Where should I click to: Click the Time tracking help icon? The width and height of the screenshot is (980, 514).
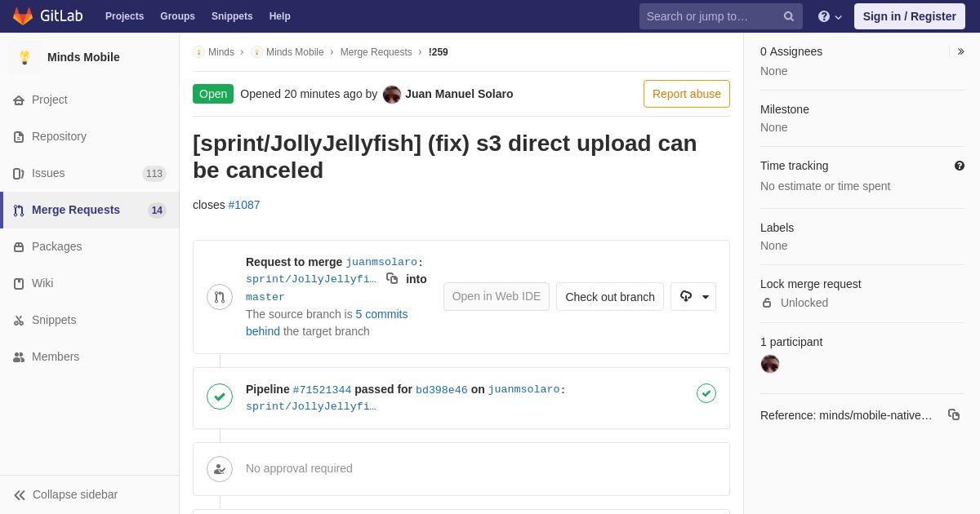click(960, 166)
